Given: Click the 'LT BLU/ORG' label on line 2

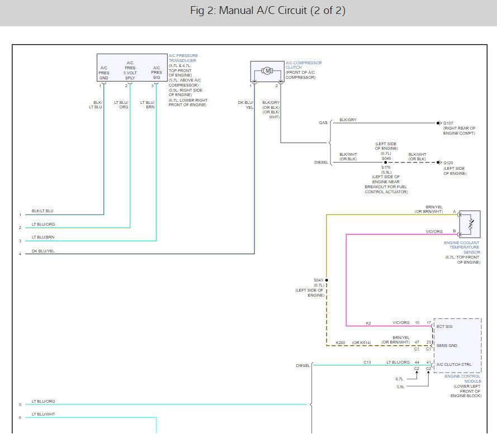Looking at the screenshot, I should [x=43, y=224].
